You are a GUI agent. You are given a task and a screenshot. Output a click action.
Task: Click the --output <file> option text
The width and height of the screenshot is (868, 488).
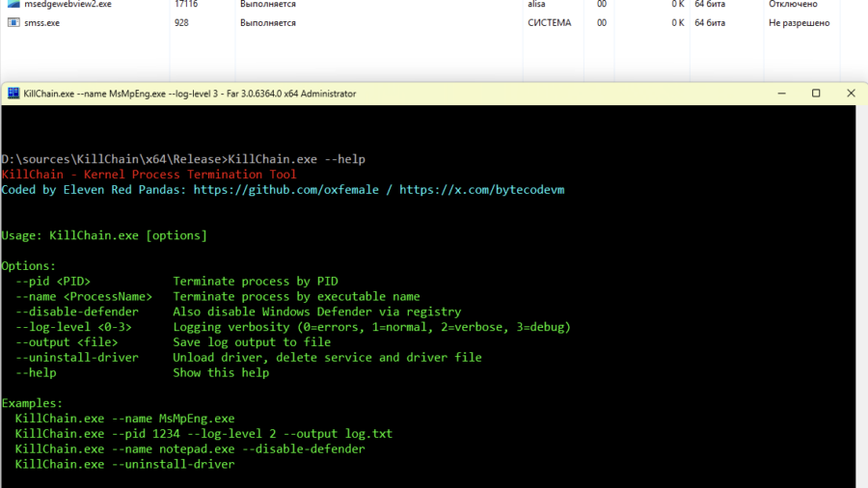point(67,342)
